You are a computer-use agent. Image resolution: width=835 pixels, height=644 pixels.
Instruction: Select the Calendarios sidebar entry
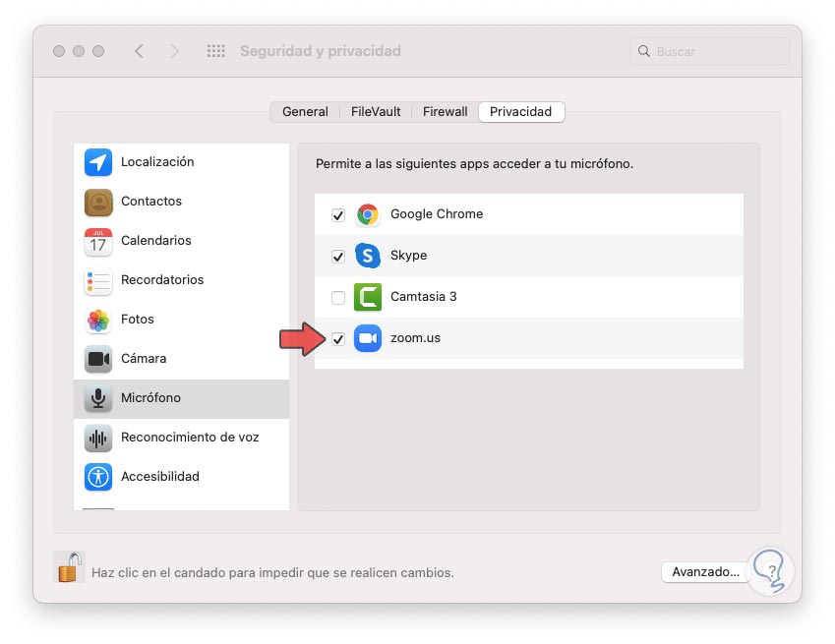[x=155, y=241]
